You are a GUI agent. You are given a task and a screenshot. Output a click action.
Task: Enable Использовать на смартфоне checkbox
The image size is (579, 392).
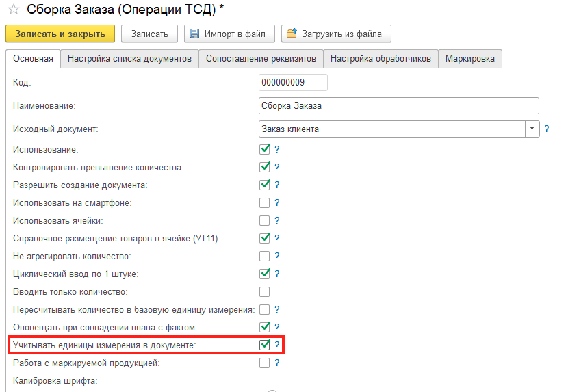(x=264, y=202)
